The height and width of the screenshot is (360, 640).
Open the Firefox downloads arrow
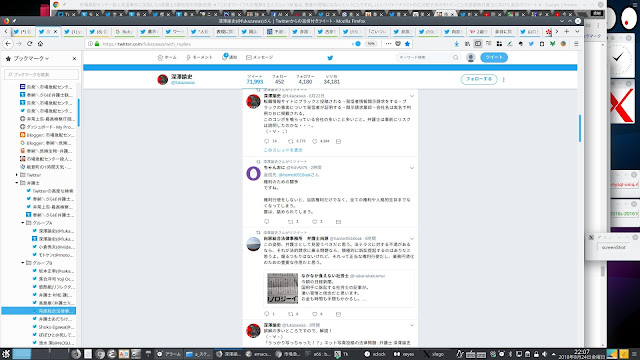(x=457, y=44)
